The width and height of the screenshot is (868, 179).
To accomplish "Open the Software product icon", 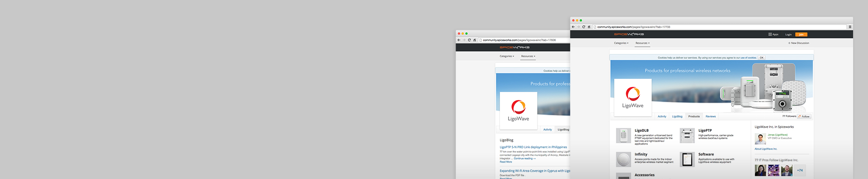I will pos(687,160).
